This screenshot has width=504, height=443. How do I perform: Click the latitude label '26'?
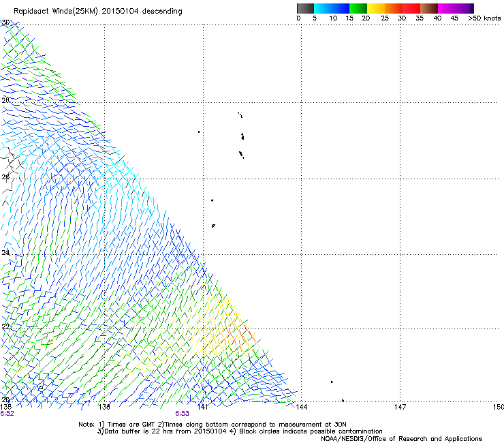pyautogui.click(x=5, y=177)
